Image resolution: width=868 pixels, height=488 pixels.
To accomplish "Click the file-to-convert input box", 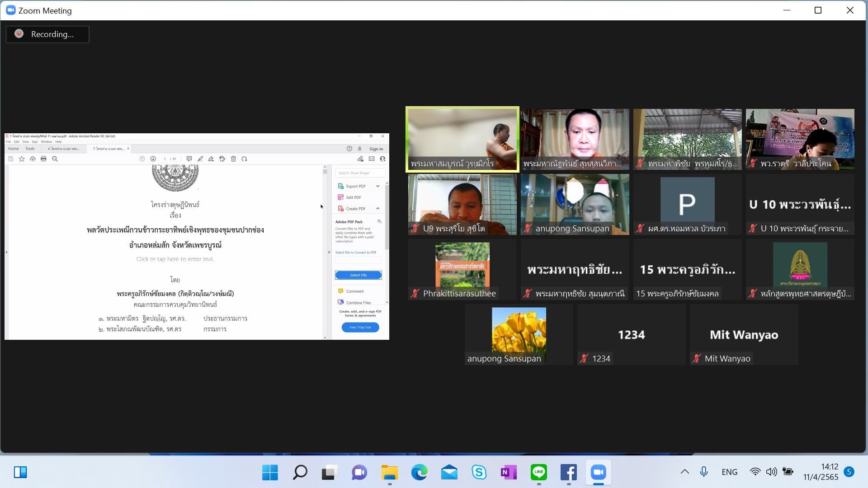I will [x=359, y=260].
